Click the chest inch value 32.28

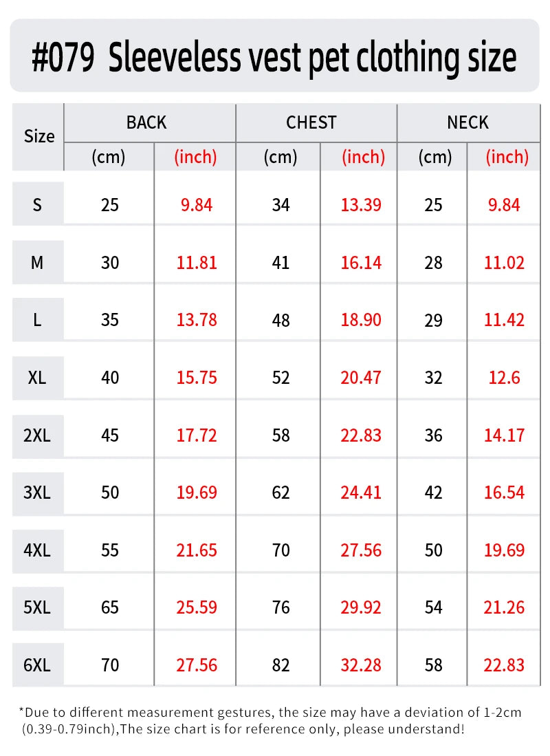point(361,665)
